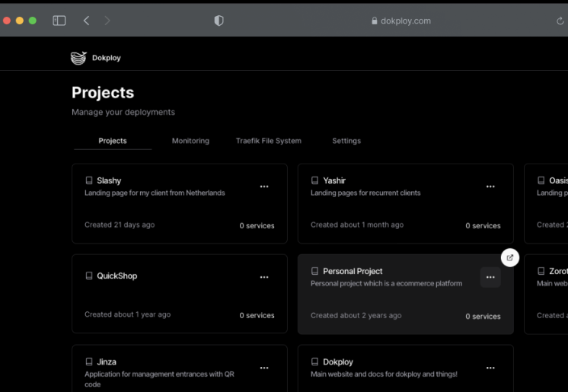Expand options menu on QuickShop card

coord(264,277)
